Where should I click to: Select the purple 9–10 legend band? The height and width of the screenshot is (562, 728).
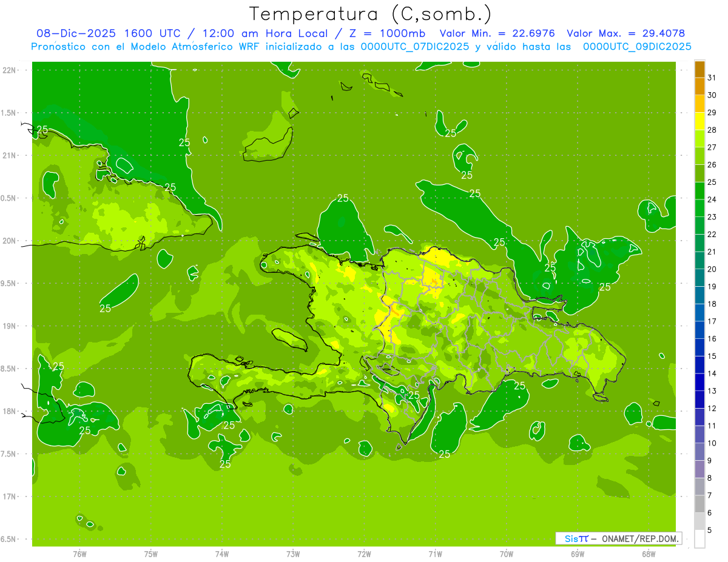pos(699,452)
